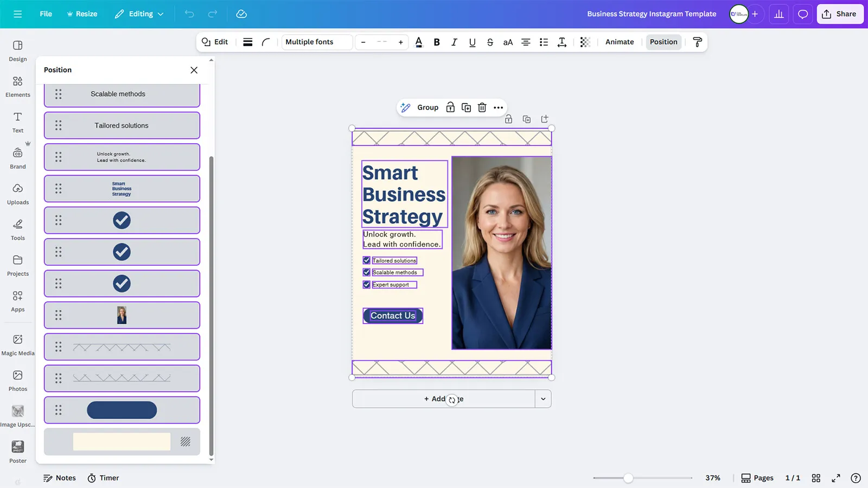Expand the Editing mode dropdown
Viewport: 868px width, 488px height.
click(x=139, y=14)
